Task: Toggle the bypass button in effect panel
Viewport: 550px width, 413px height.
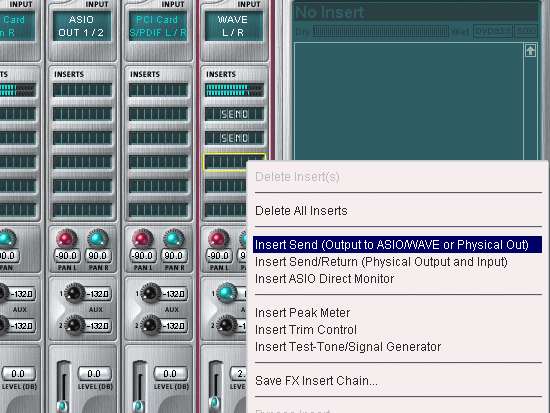Action: click(493, 31)
